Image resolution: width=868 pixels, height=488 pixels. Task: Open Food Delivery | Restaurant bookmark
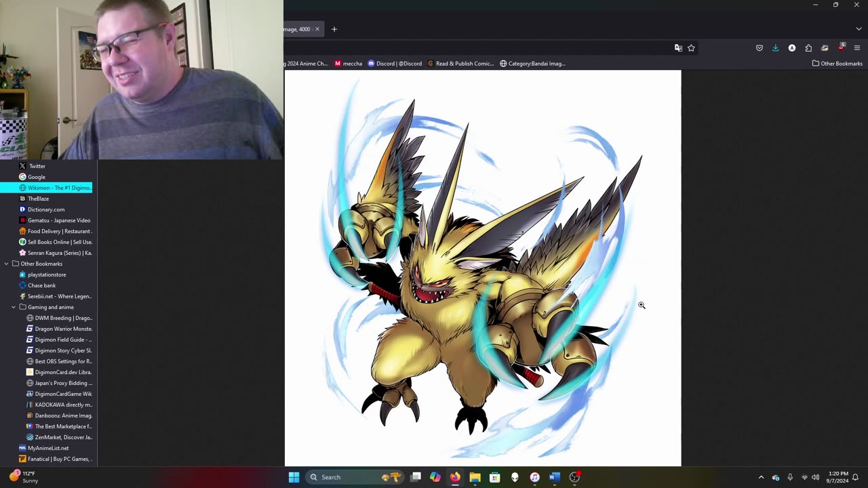(55, 231)
